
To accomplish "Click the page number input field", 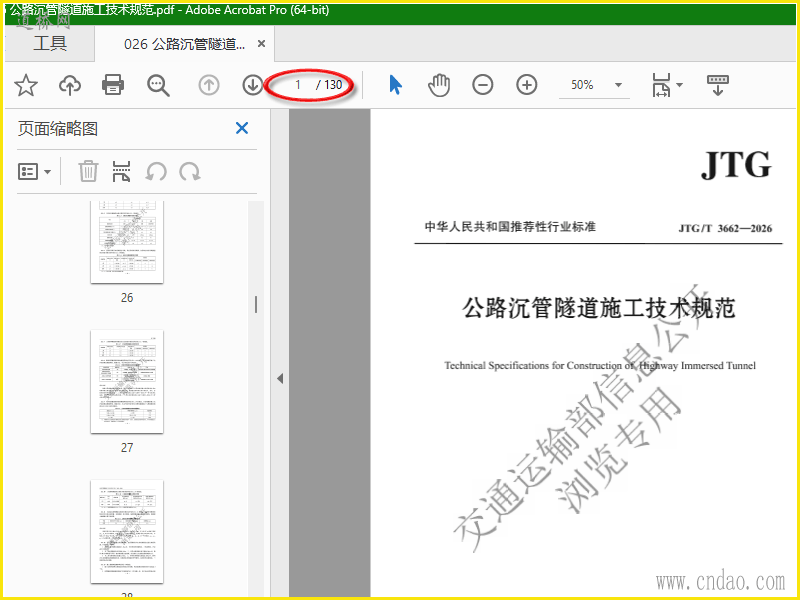I will pyautogui.click(x=297, y=85).
